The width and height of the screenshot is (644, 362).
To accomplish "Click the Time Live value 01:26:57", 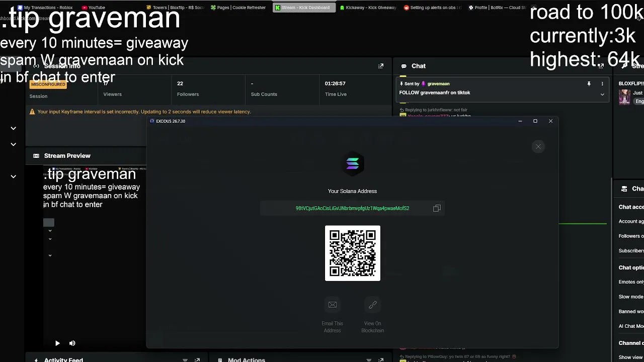I will click(335, 83).
